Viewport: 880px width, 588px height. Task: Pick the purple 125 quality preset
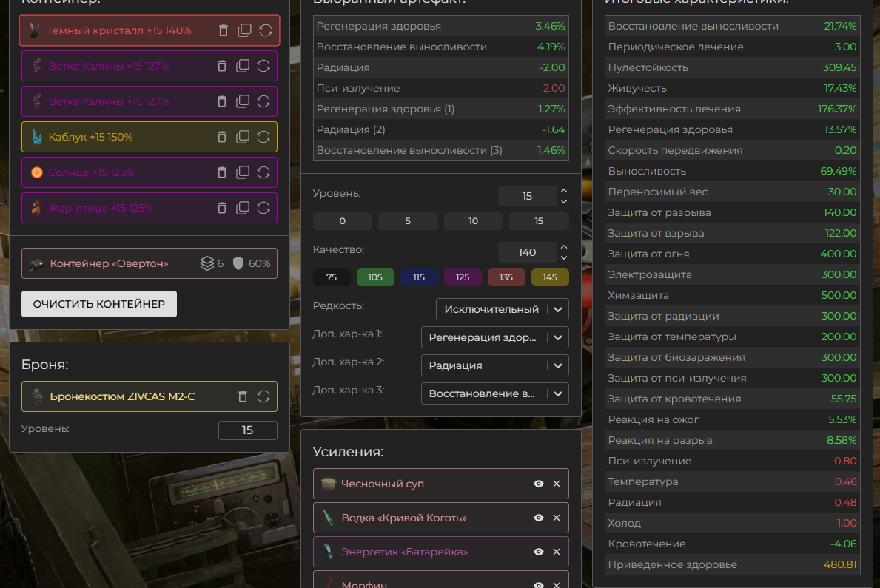[463, 277]
